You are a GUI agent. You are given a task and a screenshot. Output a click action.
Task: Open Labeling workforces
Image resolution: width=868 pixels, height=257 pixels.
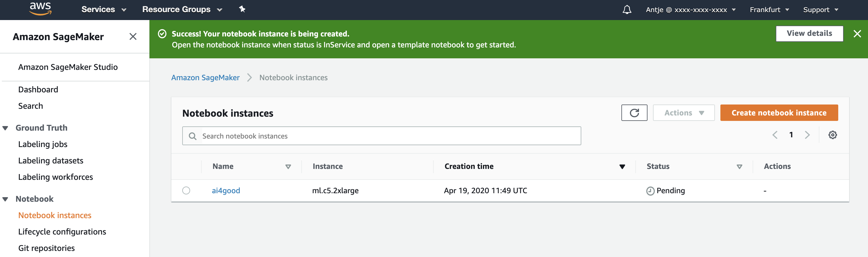coord(56,177)
